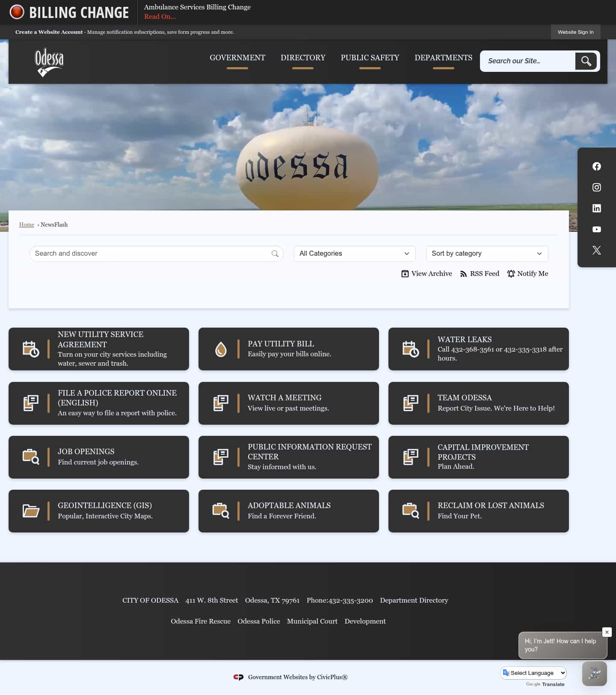Image resolution: width=616 pixels, height=695 pixels.
Task: Click the Search our Site input field
Action: click(527, 61)
